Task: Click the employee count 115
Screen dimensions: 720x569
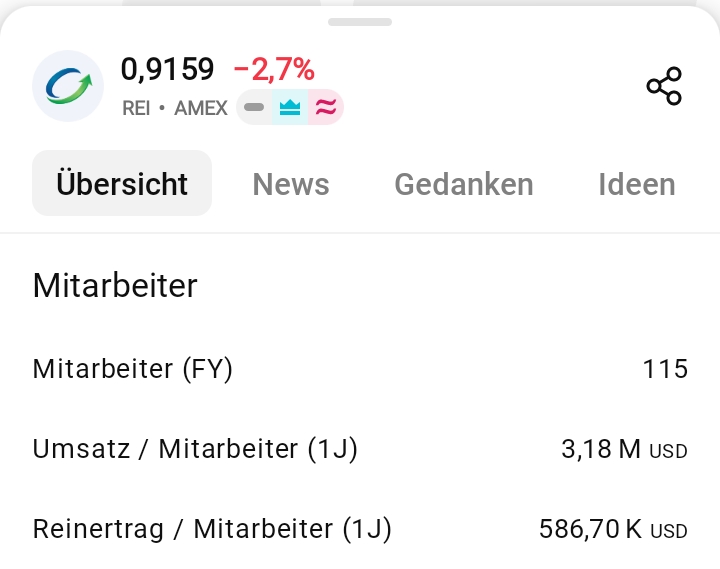Action: pos(665,369)
